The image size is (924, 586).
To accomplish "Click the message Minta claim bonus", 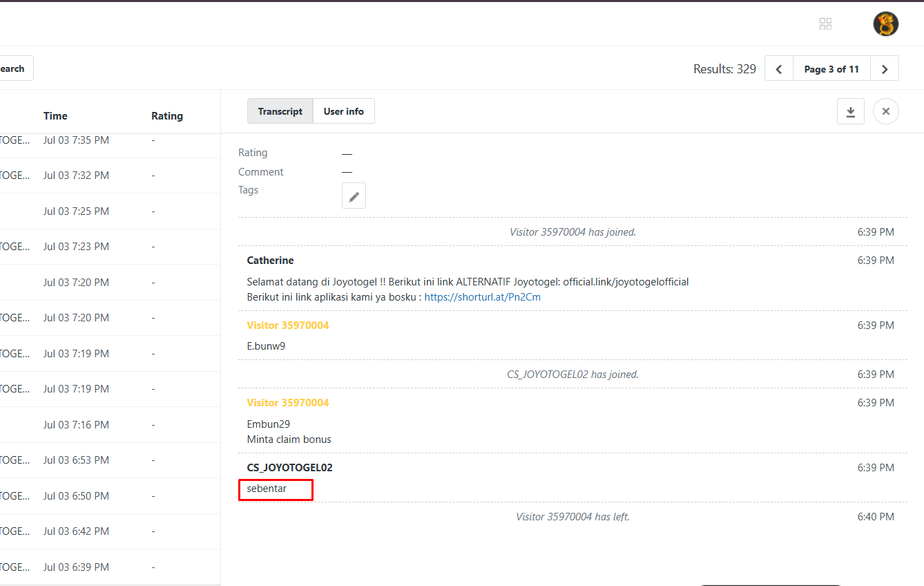I will pyautogui.click(x=289, y=439).
